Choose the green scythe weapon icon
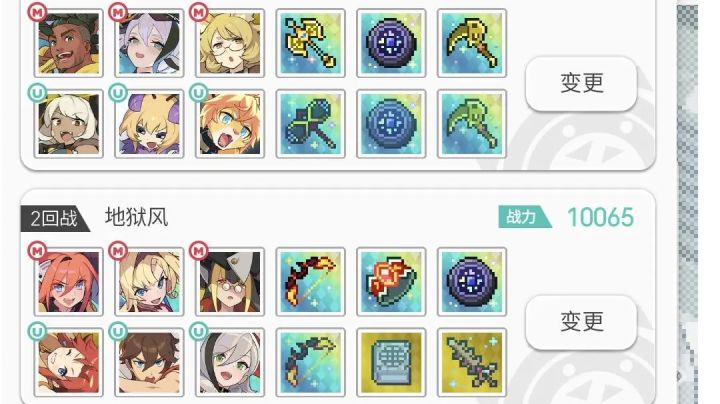This screenshot has height=404, width=720. pyautogui.click(x=472, y=124)
